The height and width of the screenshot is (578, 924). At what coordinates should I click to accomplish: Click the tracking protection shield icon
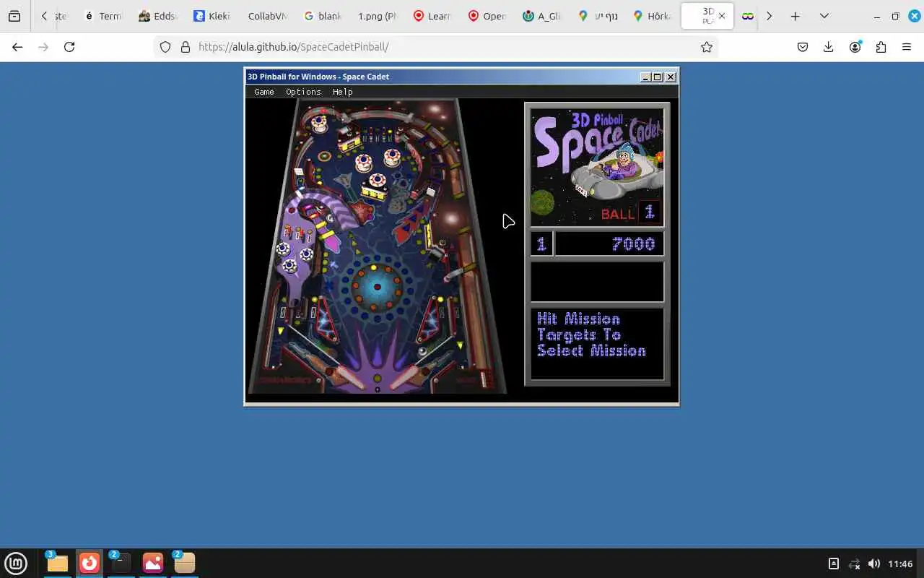(x=165, y=47)
